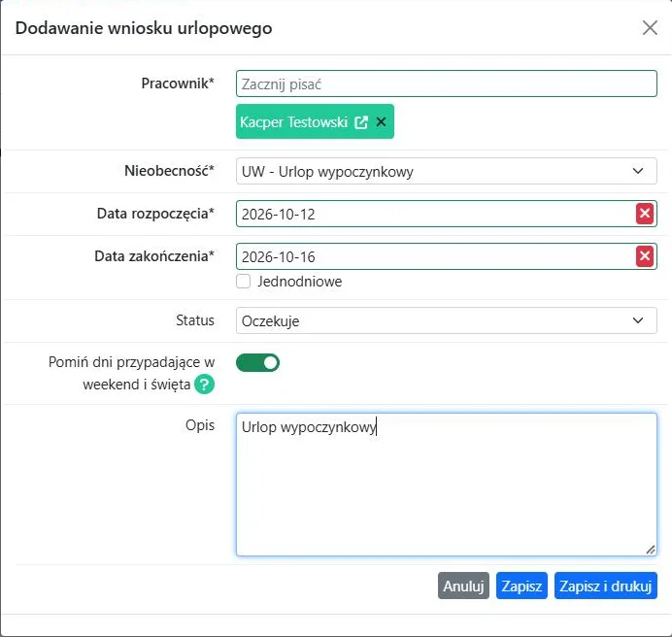The image size is (672, 637).
Task: Remove Kacper Testowski from the employee field
Action: 381,122
